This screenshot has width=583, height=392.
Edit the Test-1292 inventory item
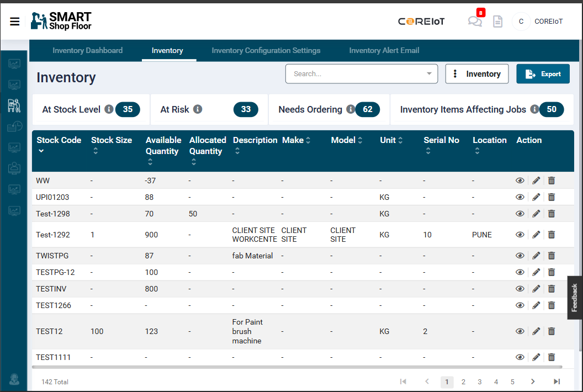[x=536, y=235]
